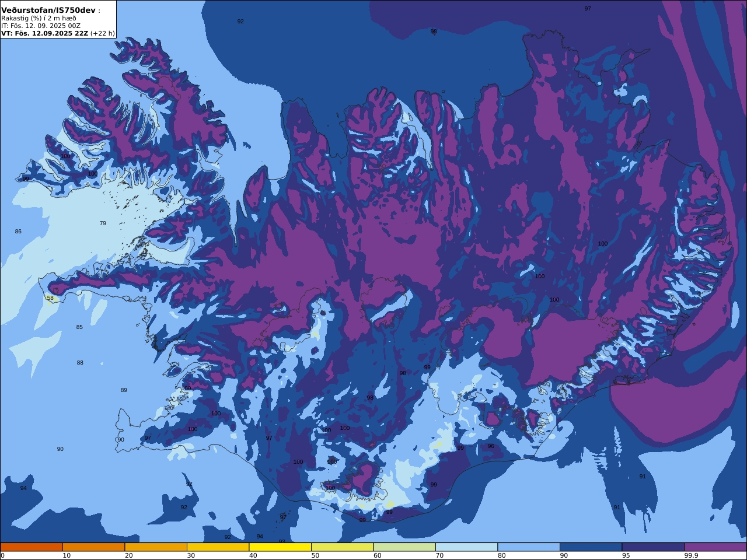Click the legend scale label '60'
This screenshot has height=560, width=747.
click(378, 555)
